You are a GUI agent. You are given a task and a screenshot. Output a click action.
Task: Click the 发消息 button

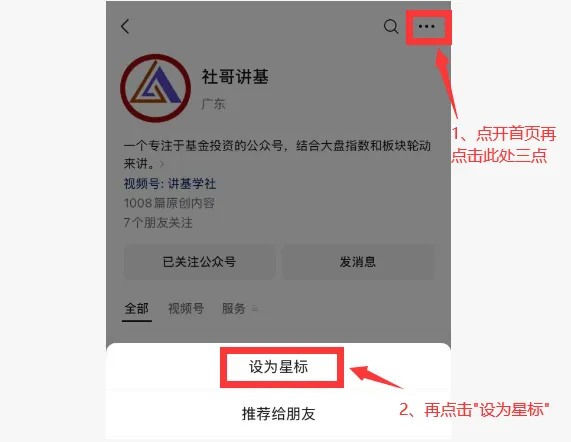(x=358, y=262)
